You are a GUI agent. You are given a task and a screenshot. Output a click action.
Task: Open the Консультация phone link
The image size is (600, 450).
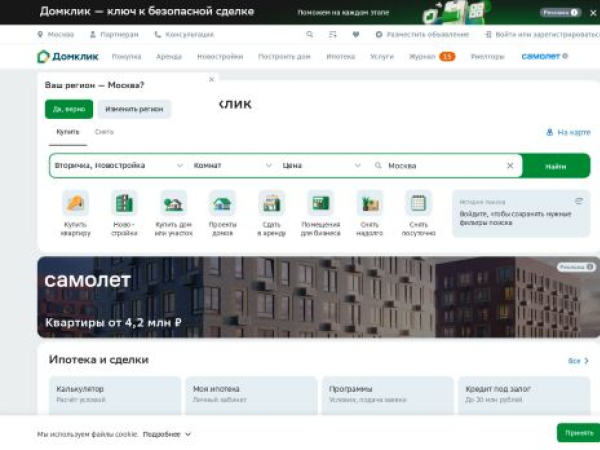tap(184, 34)
